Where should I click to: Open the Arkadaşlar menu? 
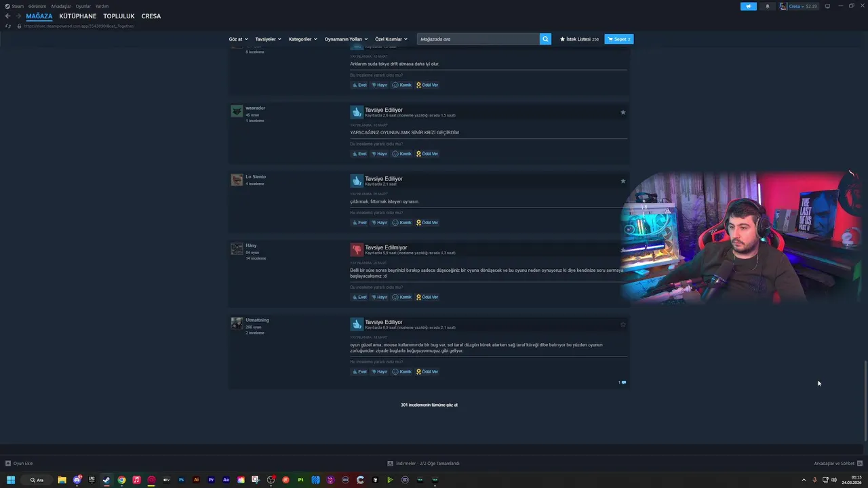[61, 6]
